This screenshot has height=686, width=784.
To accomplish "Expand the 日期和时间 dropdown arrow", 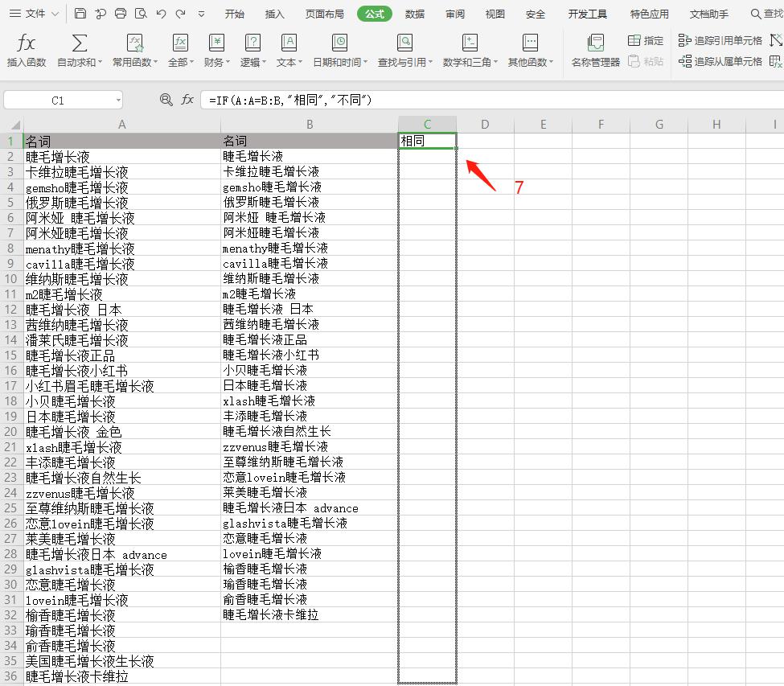I will click(x=366, y=62).
